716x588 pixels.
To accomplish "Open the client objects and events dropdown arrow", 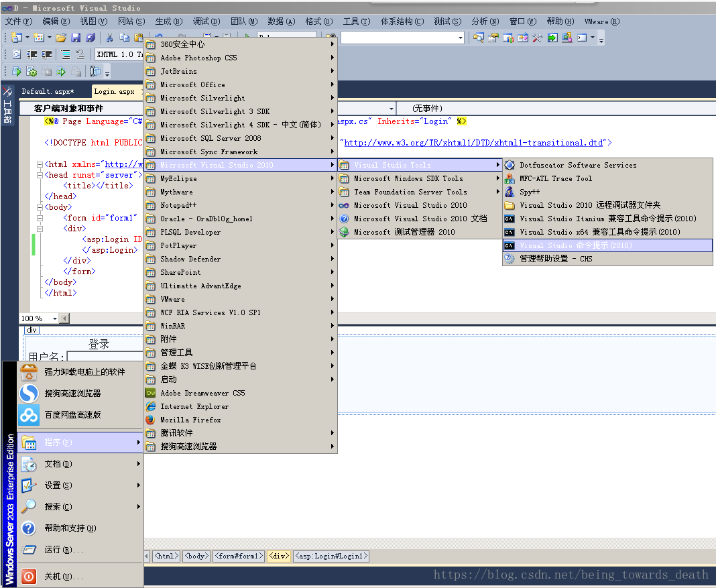I will tap(392, 108).
